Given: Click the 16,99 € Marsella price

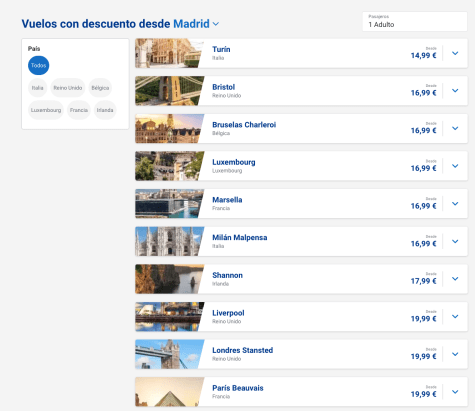Looking at the screenshot, I should (x=423, y=206).
